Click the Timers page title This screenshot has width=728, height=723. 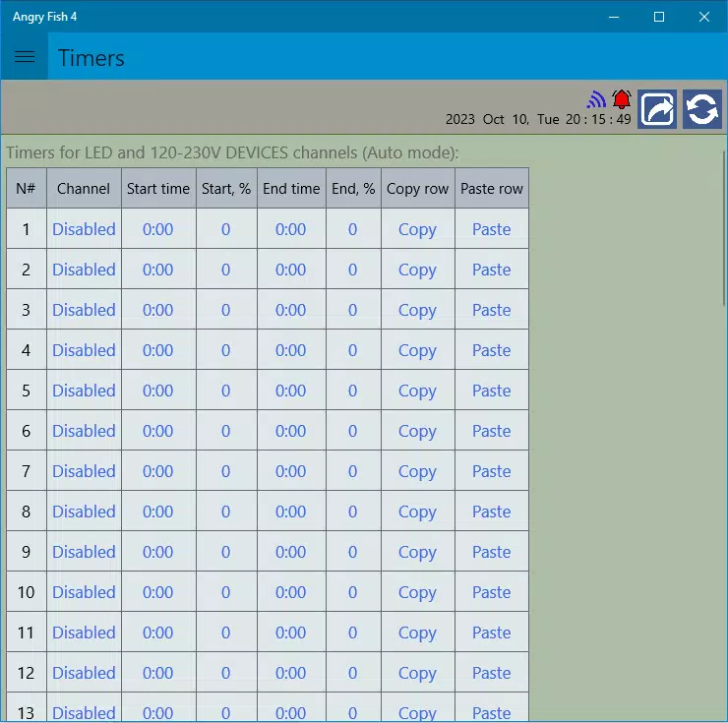click(x=91, y=58)
